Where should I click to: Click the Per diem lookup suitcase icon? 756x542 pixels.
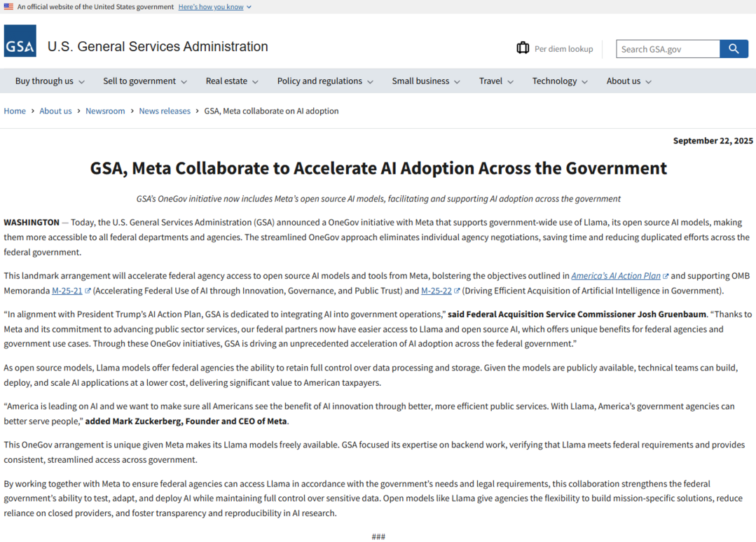pos(523,48)
